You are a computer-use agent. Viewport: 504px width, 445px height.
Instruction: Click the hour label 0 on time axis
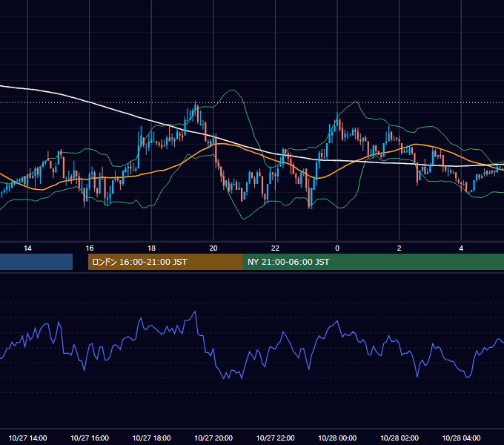coord(337,248)
